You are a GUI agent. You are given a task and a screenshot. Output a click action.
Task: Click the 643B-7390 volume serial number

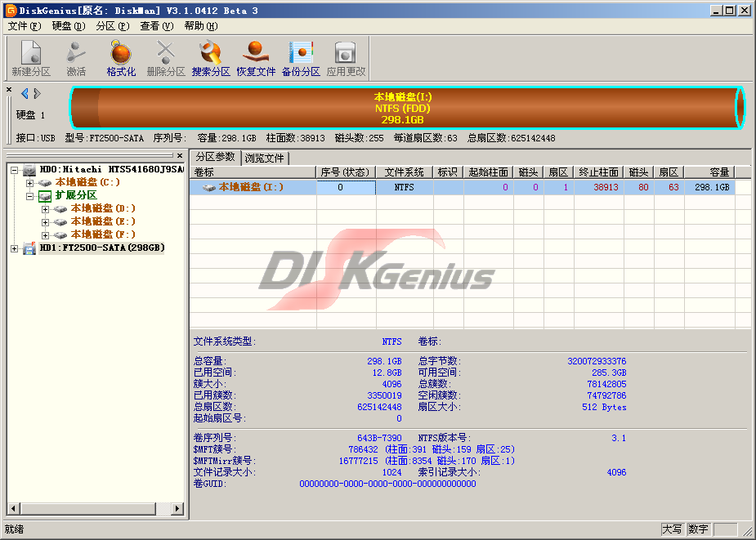pyautogui.click(x=379, y=438)
